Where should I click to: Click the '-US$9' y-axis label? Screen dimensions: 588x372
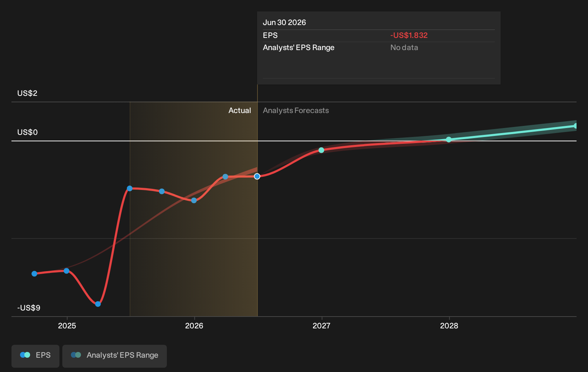pos(29,308)
